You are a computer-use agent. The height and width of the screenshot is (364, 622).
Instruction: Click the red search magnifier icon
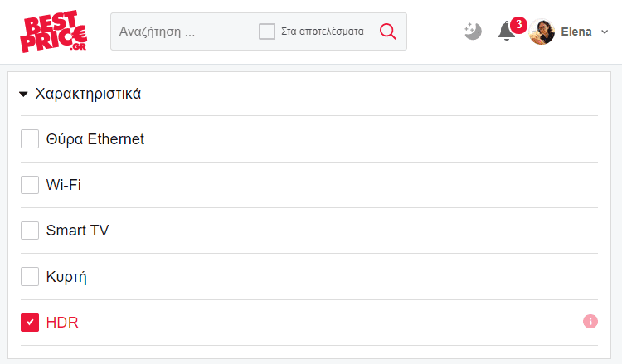coord(387,32)
